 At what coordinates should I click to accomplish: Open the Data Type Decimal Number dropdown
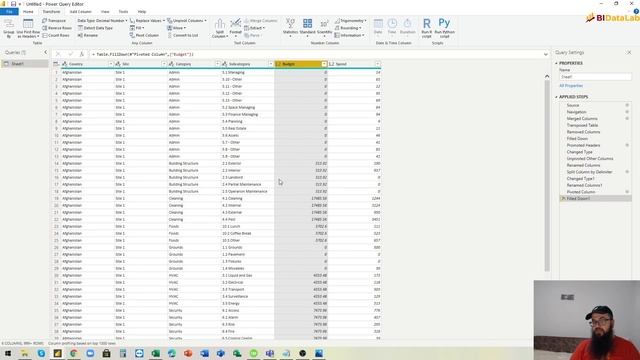[x=102, y=20]
